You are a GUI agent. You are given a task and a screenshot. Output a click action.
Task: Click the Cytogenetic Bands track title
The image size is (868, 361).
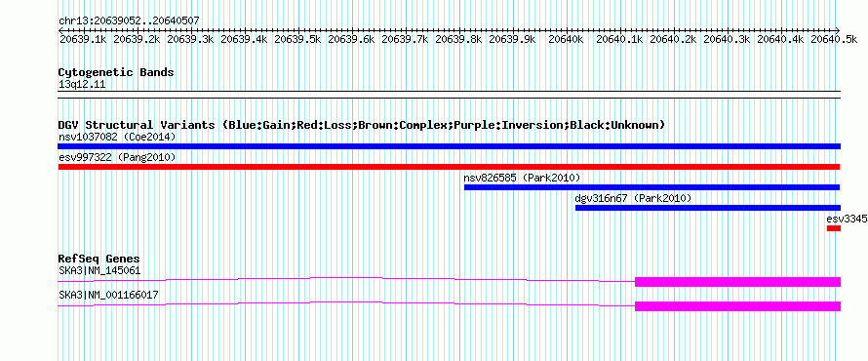tap(116, 72)
